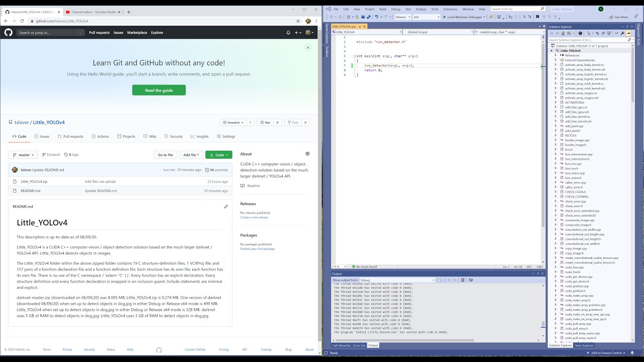This screenshot has height=362, width=644.
Task: Open the Insights repository tab
Action: (x=200, y=136)
